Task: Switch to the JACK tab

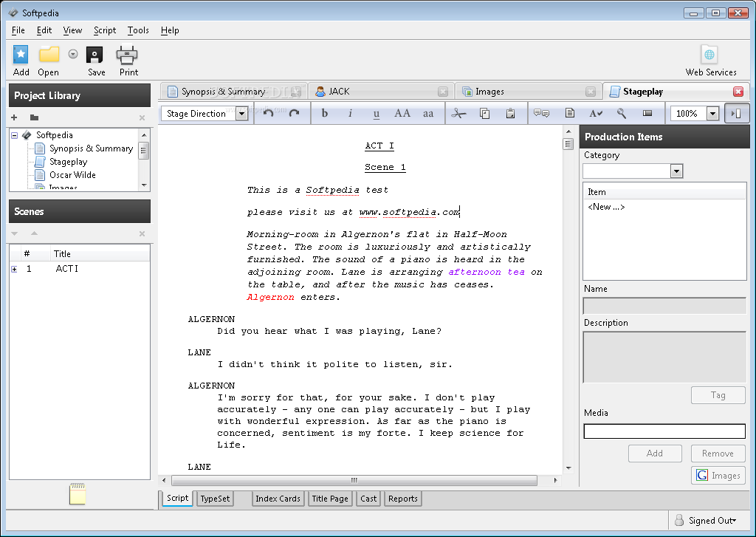Action: pyautogui.click(x=382, y=91)
